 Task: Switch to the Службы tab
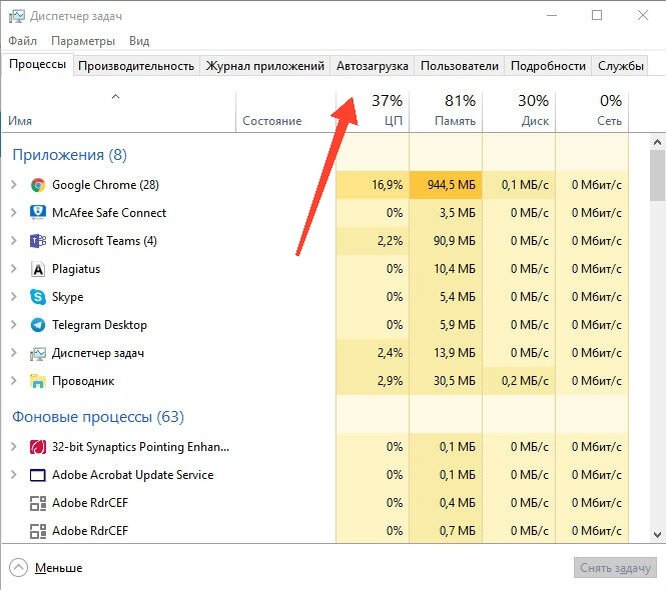[x=621, y=66]
